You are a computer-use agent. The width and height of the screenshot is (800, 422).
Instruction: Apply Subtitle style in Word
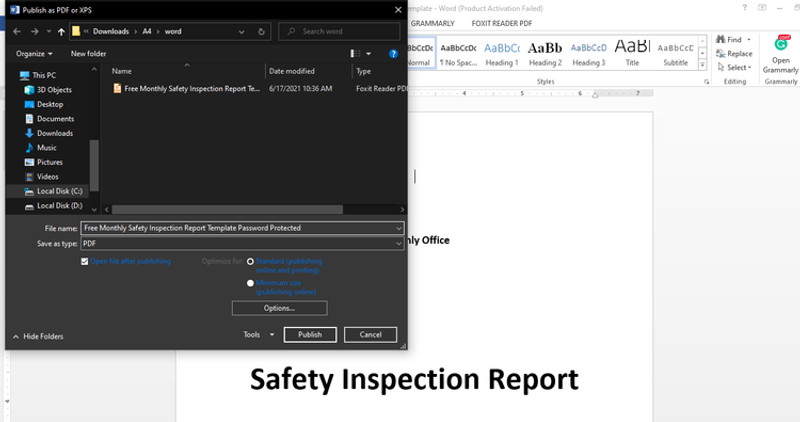point(676,53)
